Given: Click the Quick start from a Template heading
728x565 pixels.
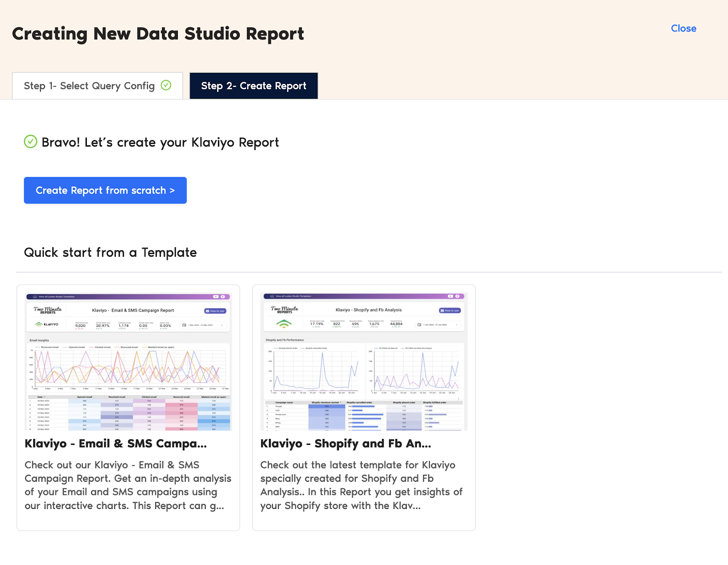Looking at the screenshot, I should coord(110,252).
